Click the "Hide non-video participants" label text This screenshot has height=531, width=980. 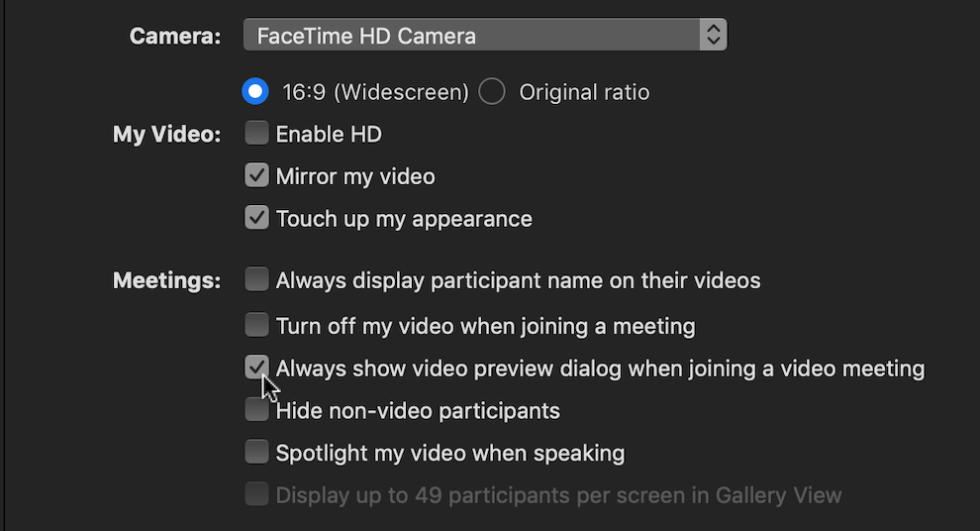click(x=418, y=411)
